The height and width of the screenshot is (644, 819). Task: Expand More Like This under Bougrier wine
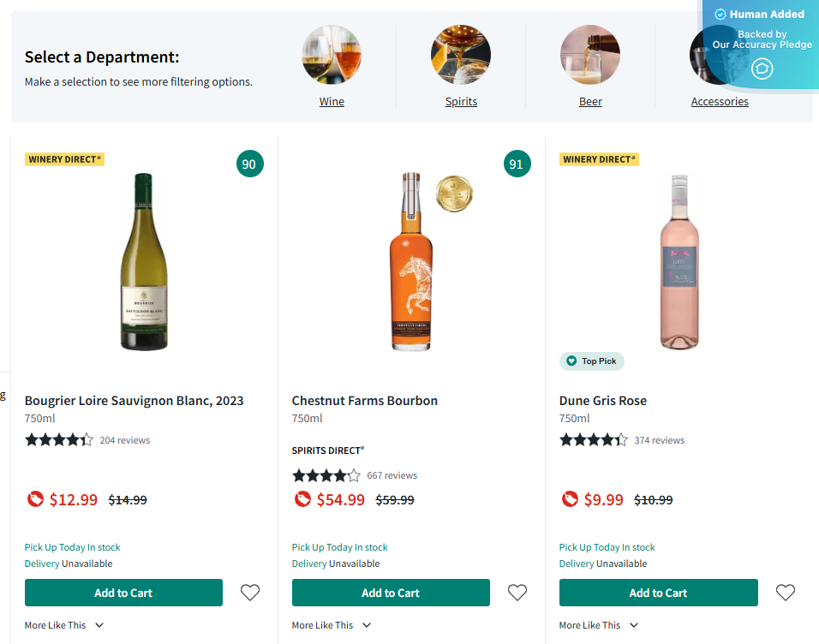pos(64,625)
